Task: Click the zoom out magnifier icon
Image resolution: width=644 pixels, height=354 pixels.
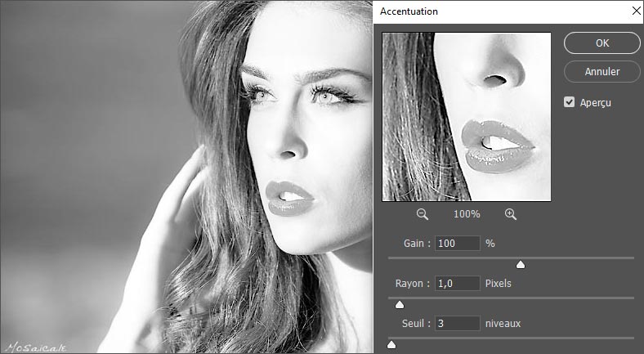Action: click(x=423, y=214)
